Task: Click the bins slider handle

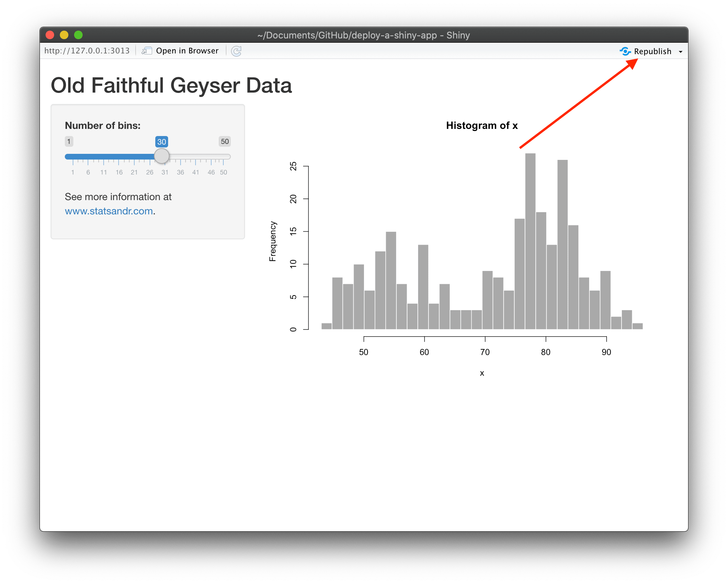Action: pyautogui.click(x=162, y=156)
